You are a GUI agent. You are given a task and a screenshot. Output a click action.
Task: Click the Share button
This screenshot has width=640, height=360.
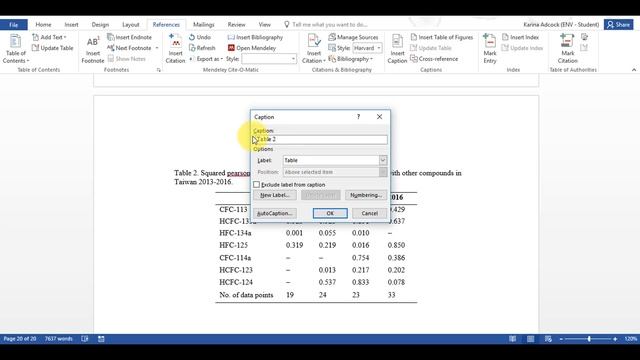pos(619,24)
